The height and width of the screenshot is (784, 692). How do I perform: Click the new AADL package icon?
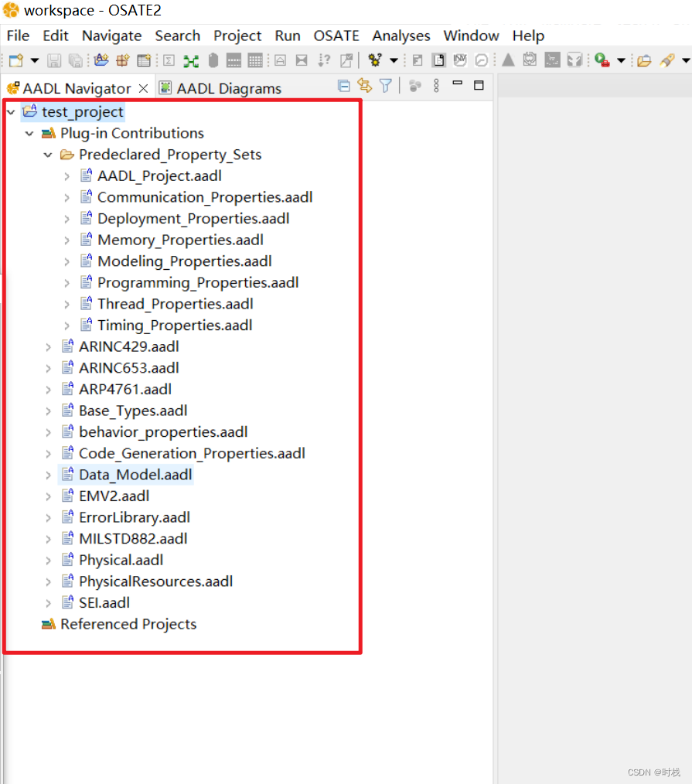pos(122,60)
